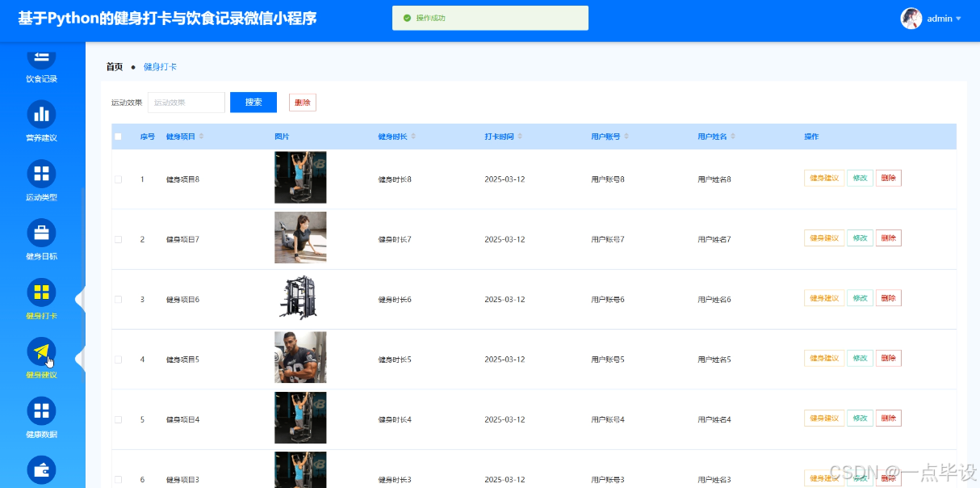This screenshot has width=980, height=488.
Task: Expand the admin user dropdown arrow
Action: [958, 19]
